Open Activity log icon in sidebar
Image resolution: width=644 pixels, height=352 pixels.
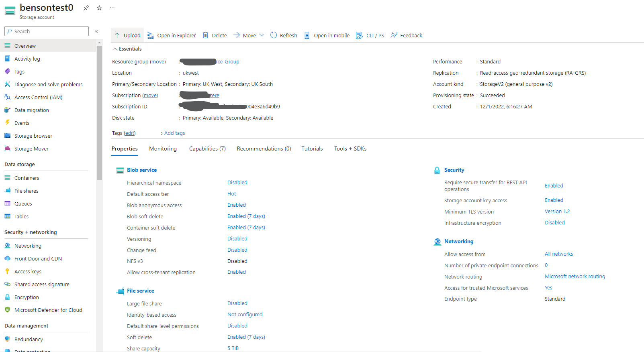click(7, 59)
